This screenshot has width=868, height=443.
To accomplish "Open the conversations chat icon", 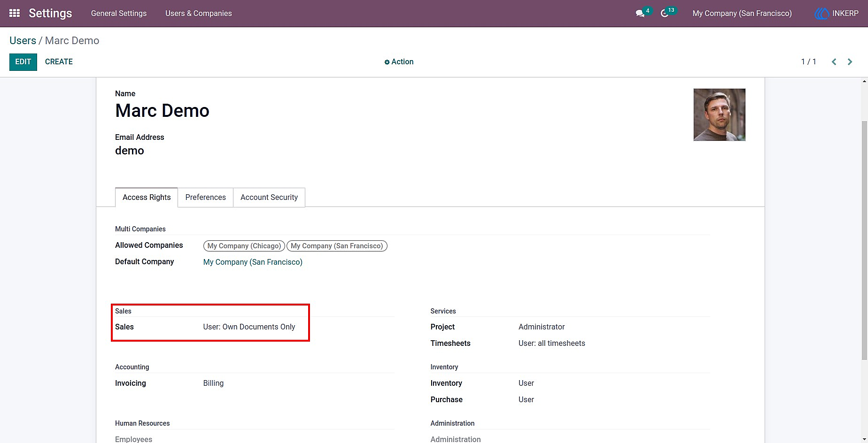I will 640,14.
